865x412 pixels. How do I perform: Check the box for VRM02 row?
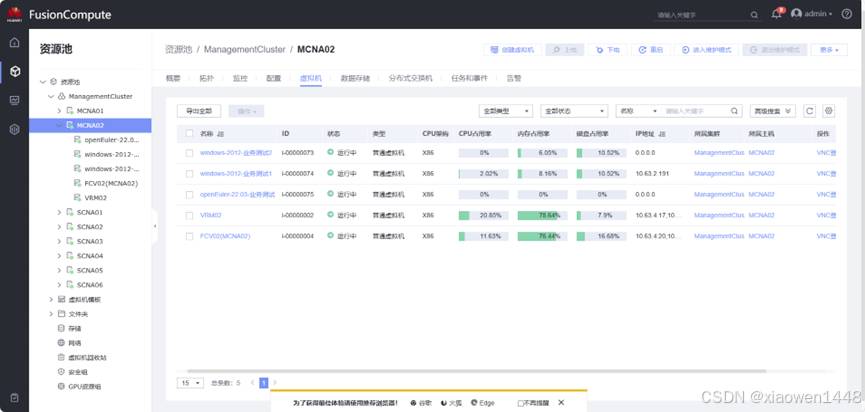click(x=190, y=215)
